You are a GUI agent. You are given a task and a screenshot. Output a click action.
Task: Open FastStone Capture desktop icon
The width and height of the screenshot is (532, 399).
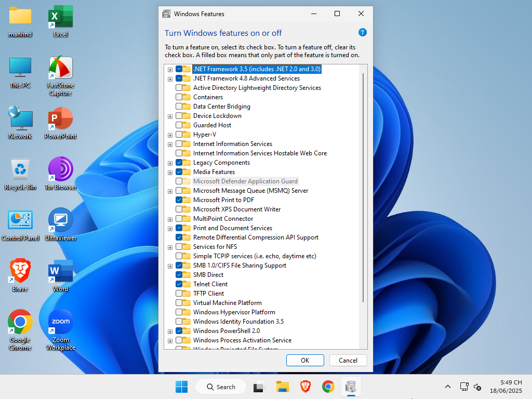click(61, 68)
